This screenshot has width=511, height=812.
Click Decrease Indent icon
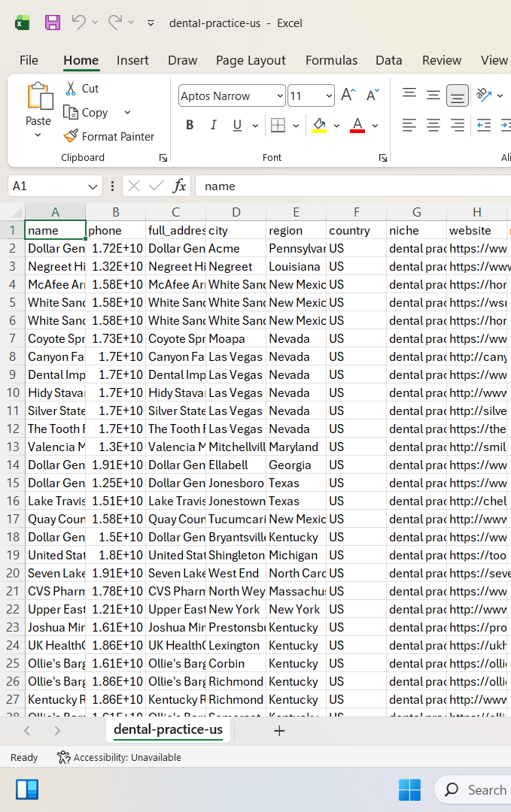click(x=484, y=126)
